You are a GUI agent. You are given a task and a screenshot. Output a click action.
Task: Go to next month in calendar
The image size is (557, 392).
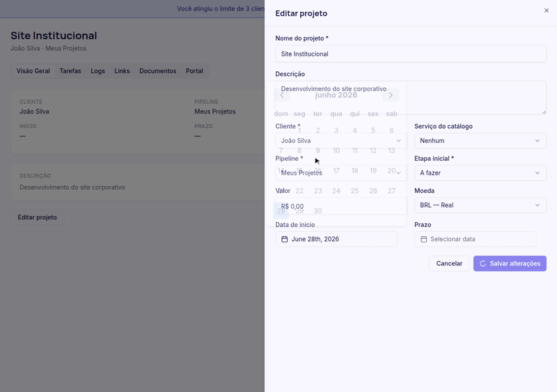tap(391, 95)
